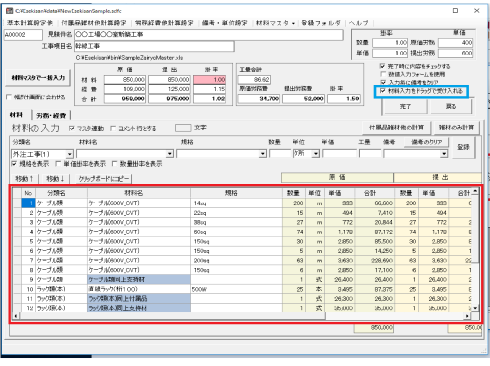Click the 提出労務 field showing 600
The image size is (490, 366).
(455, 53)
